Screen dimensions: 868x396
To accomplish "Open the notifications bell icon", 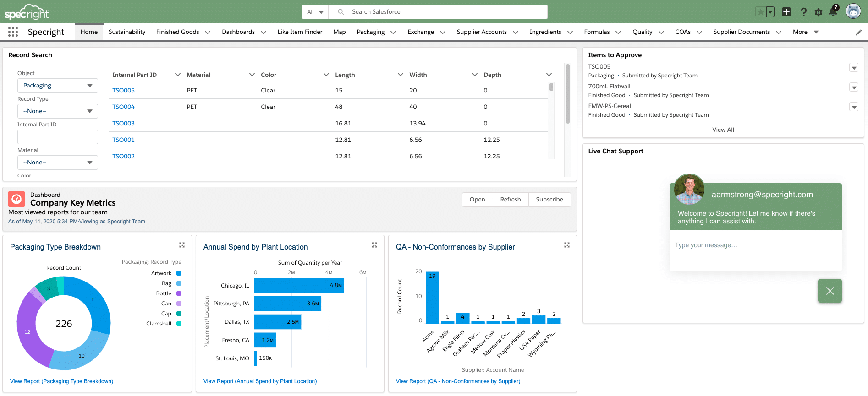I will click(x=834, y=11).
